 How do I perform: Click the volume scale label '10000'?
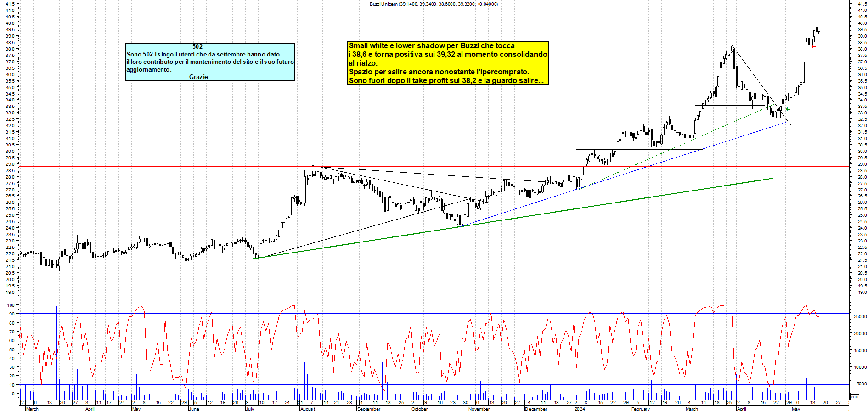860,367
